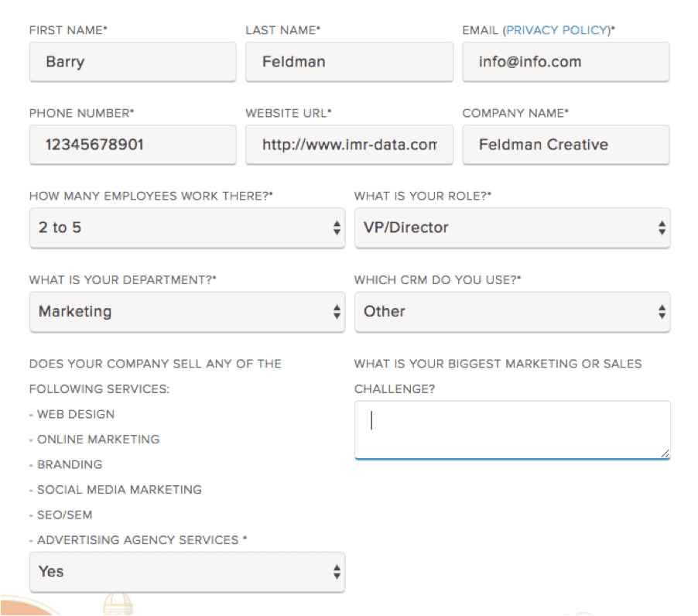
Task: Focus the Email field with info@info.com
Action: [566, 61]
